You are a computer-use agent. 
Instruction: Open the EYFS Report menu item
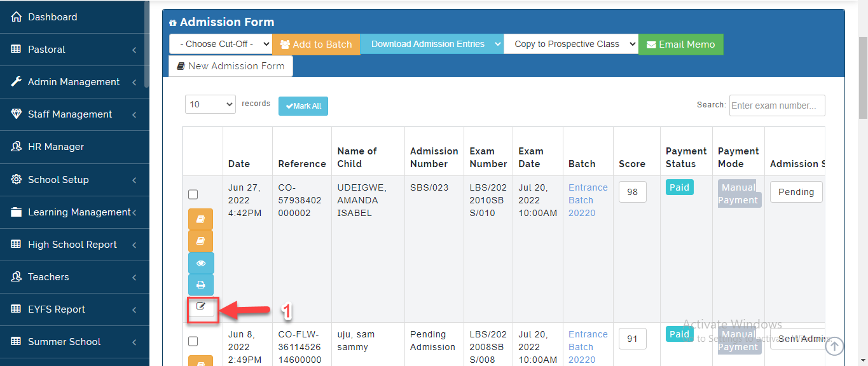tap(74, 309)
